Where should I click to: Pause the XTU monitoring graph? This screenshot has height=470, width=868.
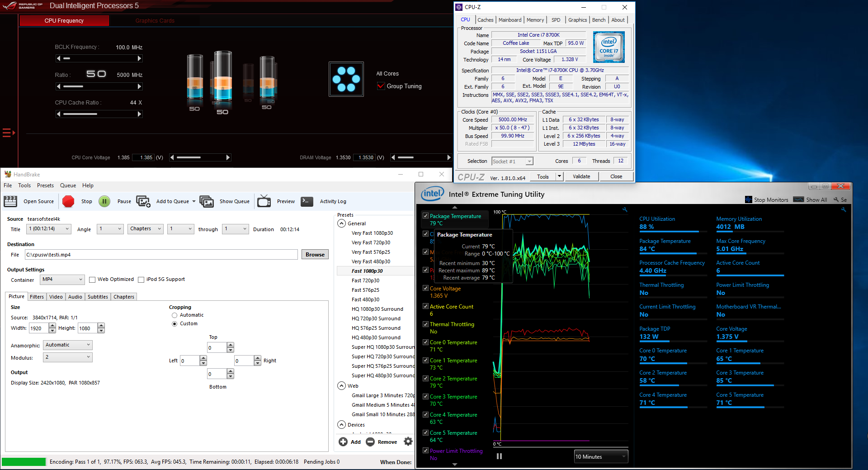click(499, 456)
